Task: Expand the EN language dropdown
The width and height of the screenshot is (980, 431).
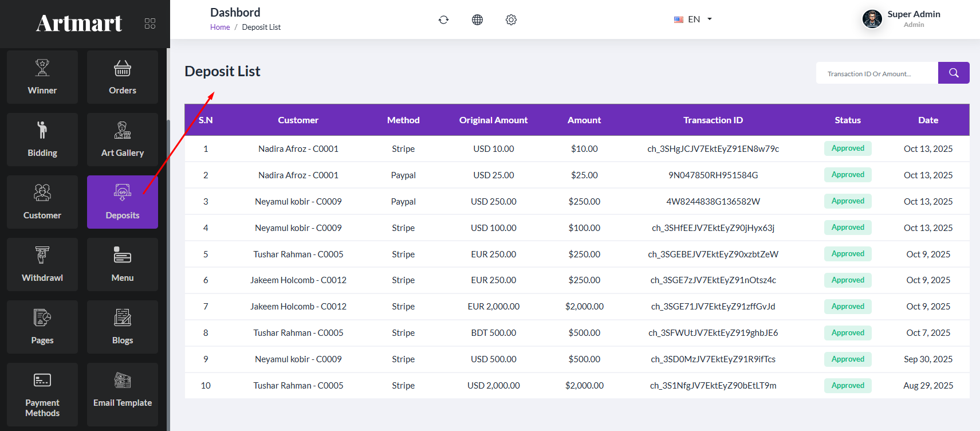Action: [693, 19]
